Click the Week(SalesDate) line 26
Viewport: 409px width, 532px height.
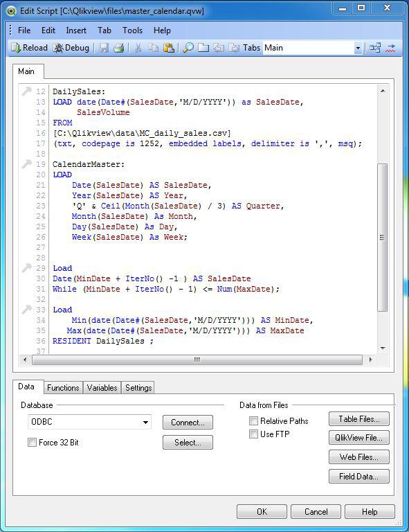tap(129, 237)
